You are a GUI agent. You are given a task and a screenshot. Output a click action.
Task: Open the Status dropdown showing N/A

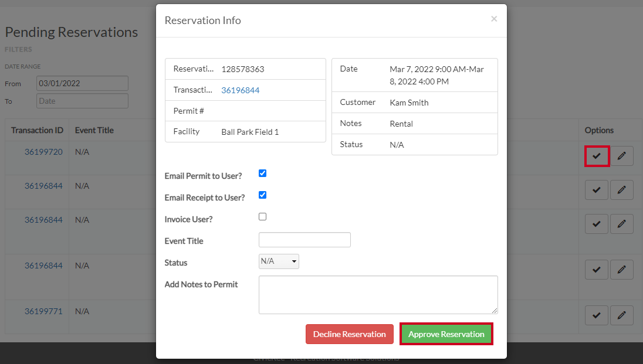pos(279,261)
